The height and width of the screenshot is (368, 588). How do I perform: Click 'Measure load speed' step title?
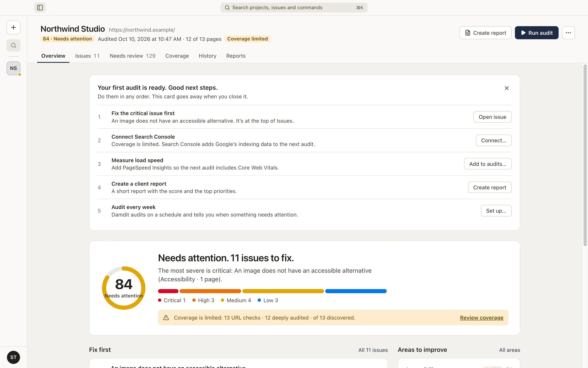tap(137, 160)
